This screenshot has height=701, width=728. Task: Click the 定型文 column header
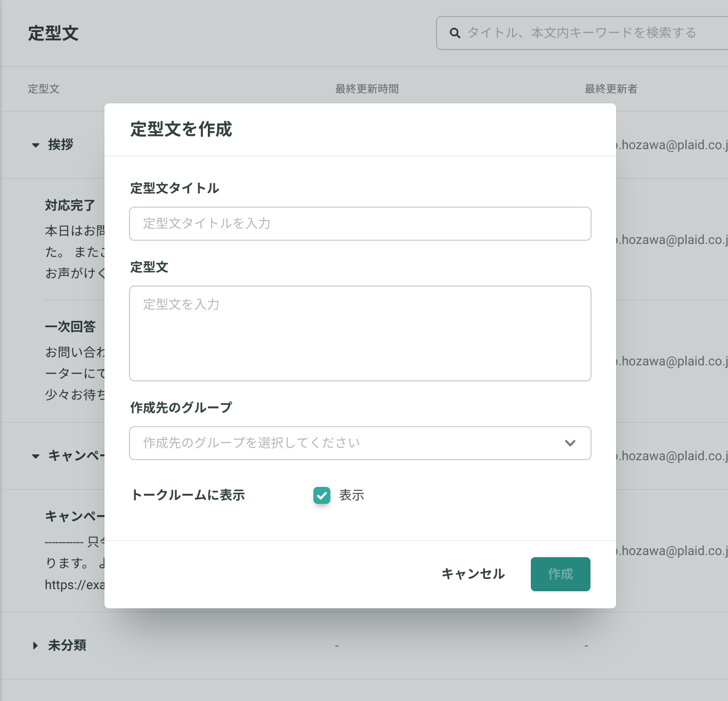click(44, 89)
